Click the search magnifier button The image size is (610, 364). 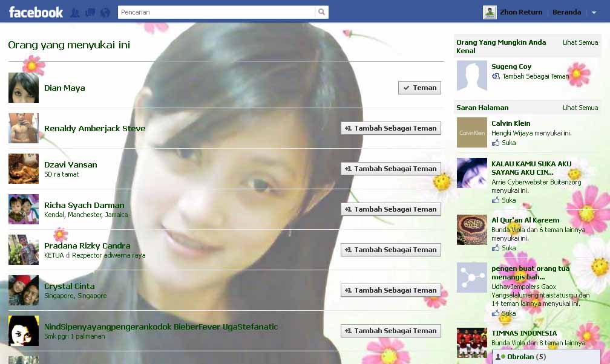coord(322,12)
